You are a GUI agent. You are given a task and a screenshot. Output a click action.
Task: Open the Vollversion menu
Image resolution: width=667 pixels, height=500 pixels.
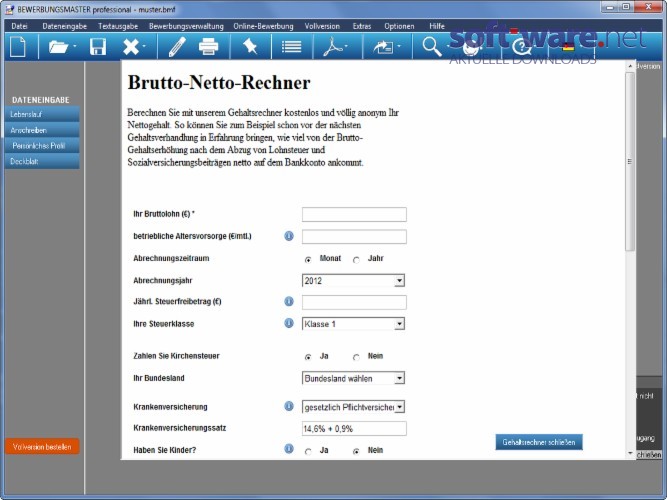pos(322,26)
